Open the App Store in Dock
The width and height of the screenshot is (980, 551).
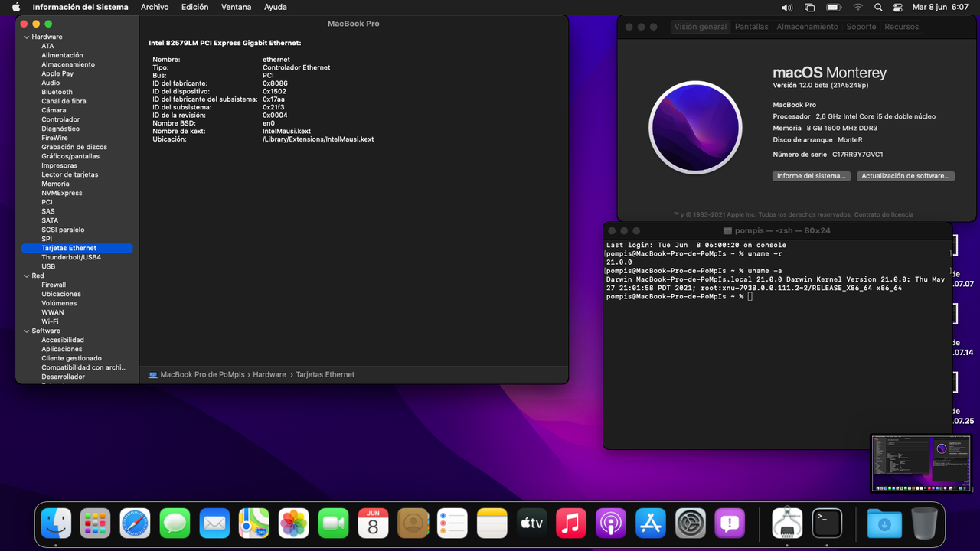651,523
